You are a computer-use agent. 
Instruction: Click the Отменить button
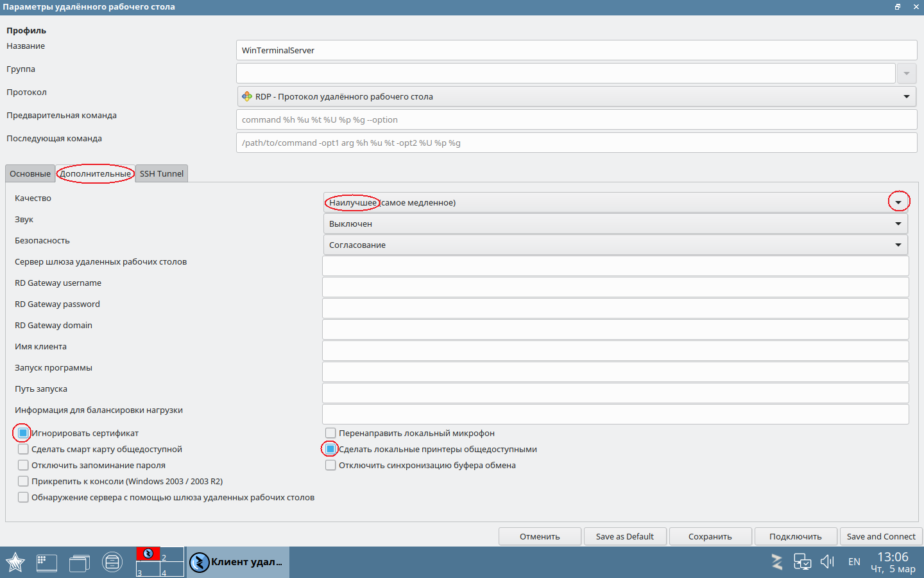point(540,536)
